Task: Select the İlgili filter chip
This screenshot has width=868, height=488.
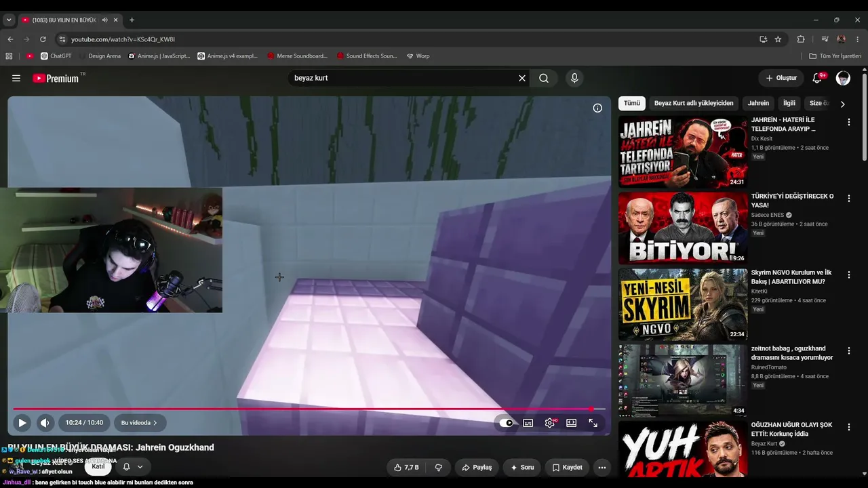Action: point(789,104)
